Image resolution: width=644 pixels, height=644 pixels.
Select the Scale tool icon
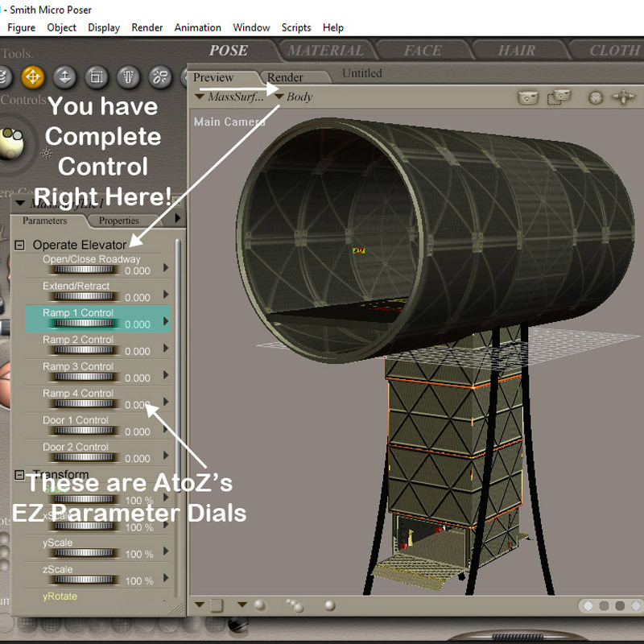[x=97, y=76]
